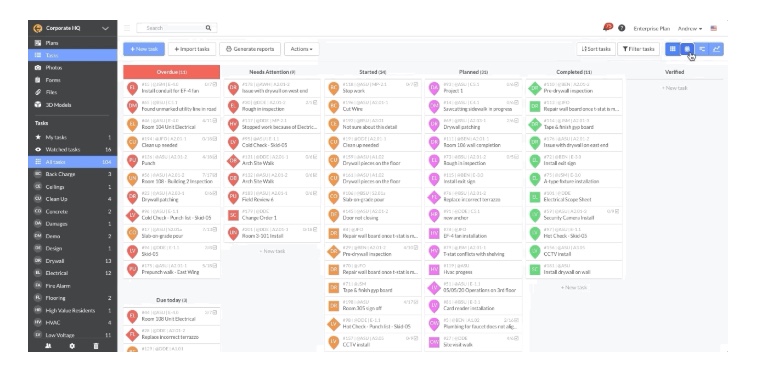Click the Due today section header
764x366 pixels.
[172, 300]
